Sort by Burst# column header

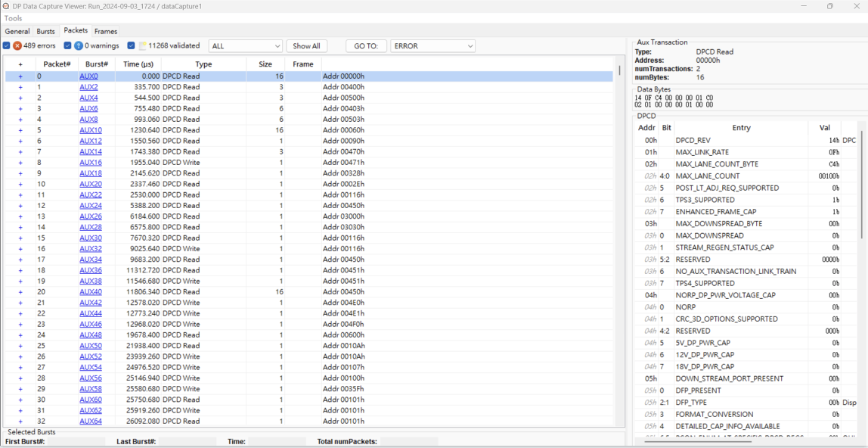coord(96,64)
